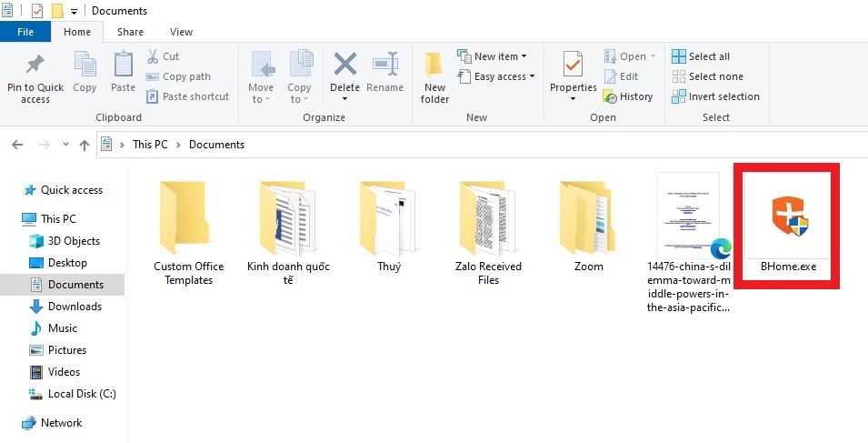Screen dimensions: 868x443
Task: Create a New folder from ribbon
Action: coord(434,78)
